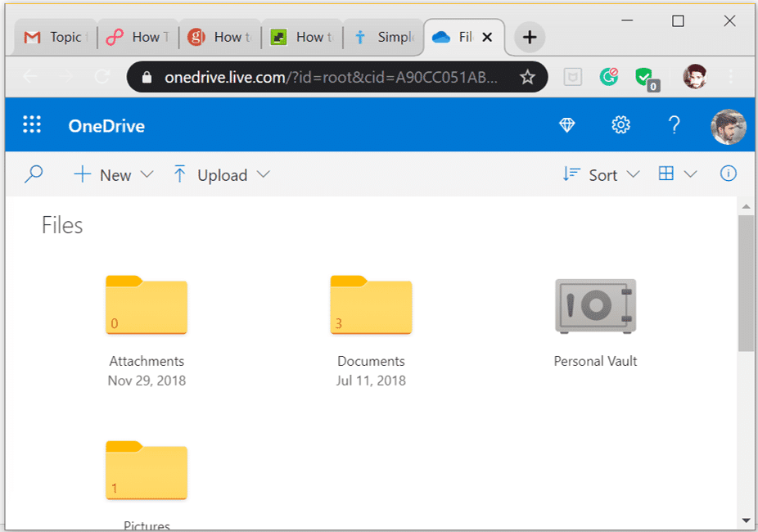View site security lock info

tap(147, 77)
